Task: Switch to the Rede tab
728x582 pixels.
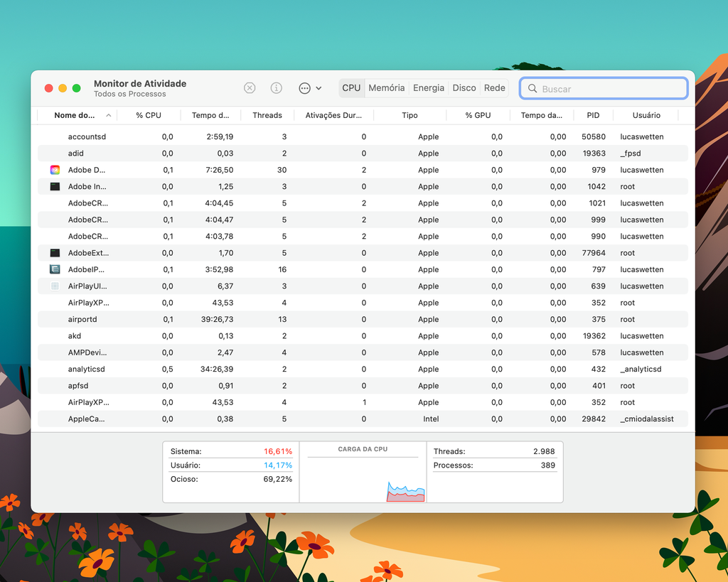Action: pyautogui.click(x=495, y=87)
